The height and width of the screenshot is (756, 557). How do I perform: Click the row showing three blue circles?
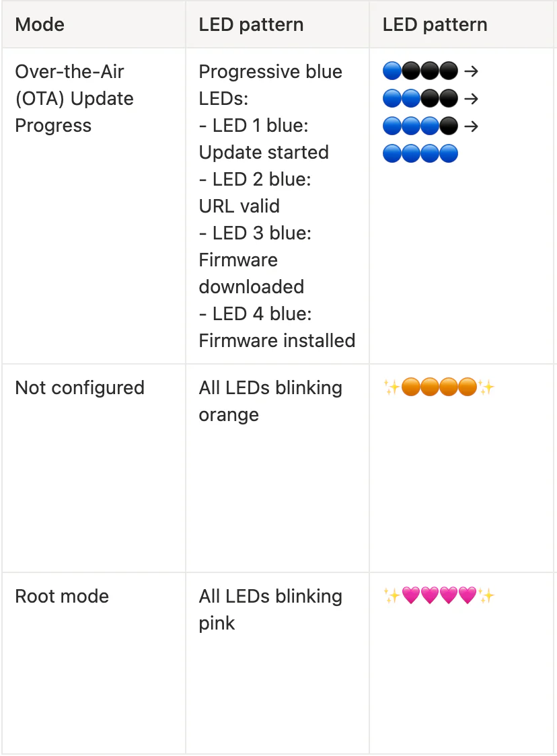tap(420, 126)
